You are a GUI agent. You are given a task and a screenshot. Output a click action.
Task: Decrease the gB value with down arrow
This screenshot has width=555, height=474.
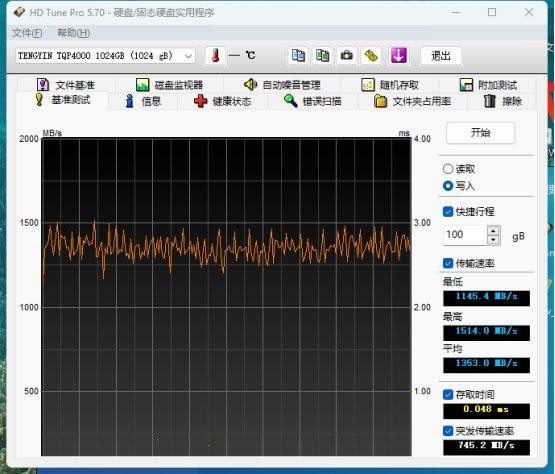click(x=493, y=240)
